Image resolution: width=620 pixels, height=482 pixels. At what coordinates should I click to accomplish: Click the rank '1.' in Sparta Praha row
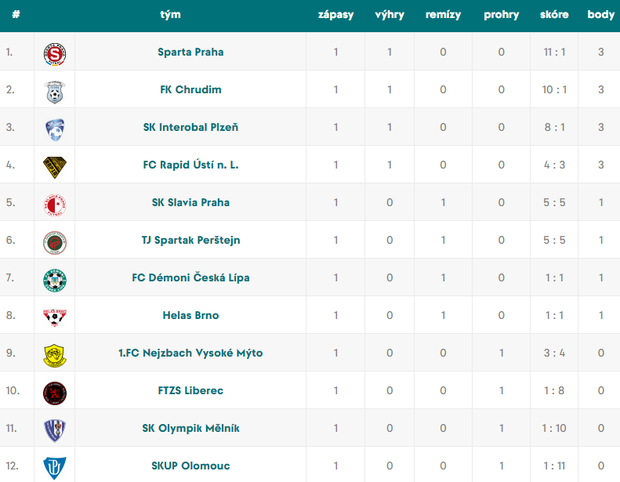[x=9, y=52]
